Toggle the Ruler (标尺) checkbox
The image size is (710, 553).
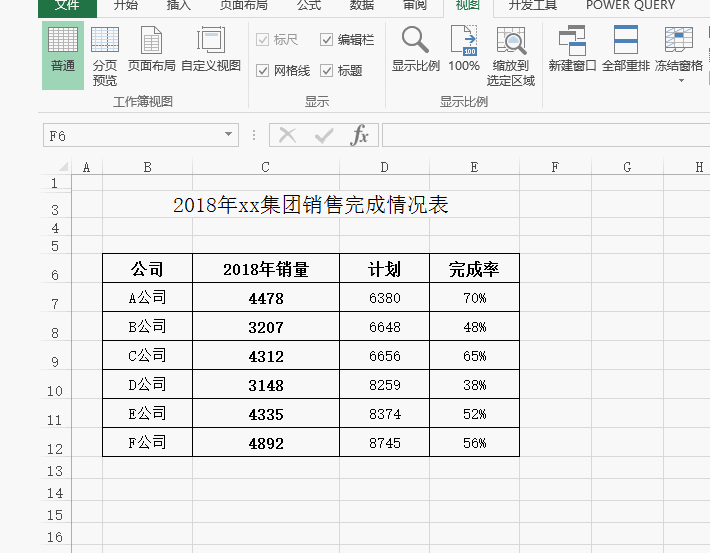263,40
